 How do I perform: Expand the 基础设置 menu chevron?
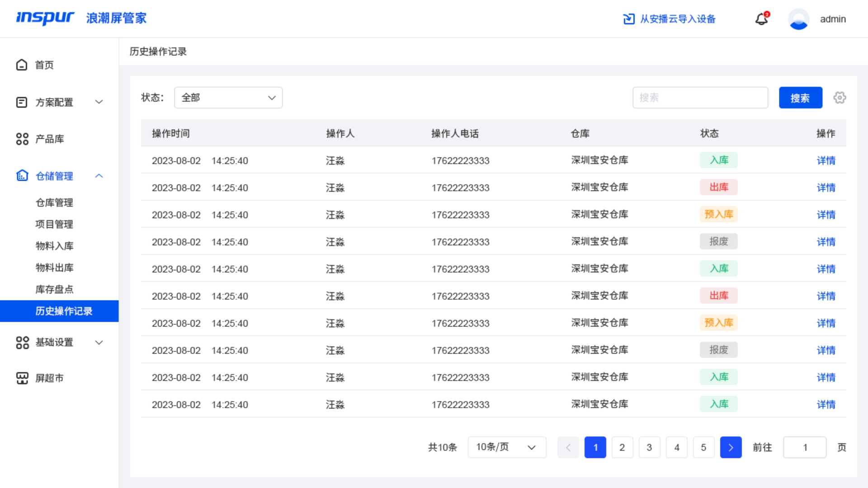[99, 343]
